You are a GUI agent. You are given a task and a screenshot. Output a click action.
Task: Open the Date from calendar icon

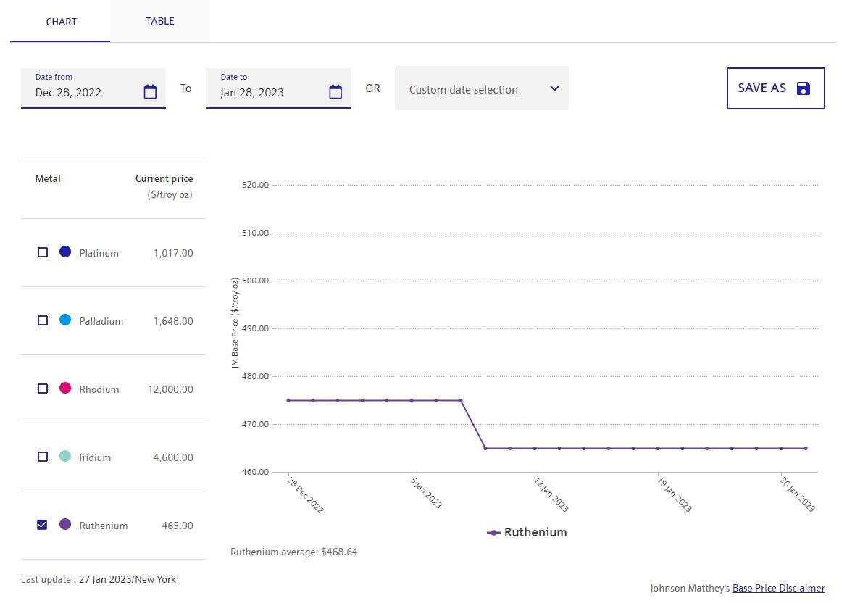150,92
